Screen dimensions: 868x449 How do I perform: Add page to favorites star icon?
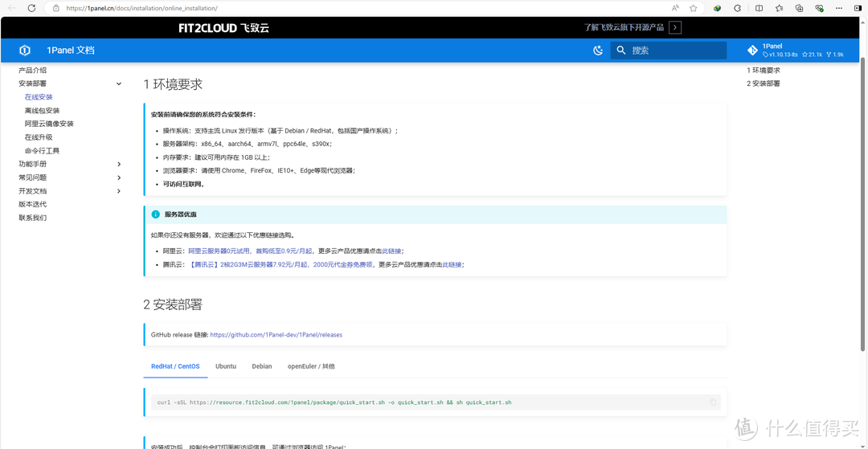[693, 8]
